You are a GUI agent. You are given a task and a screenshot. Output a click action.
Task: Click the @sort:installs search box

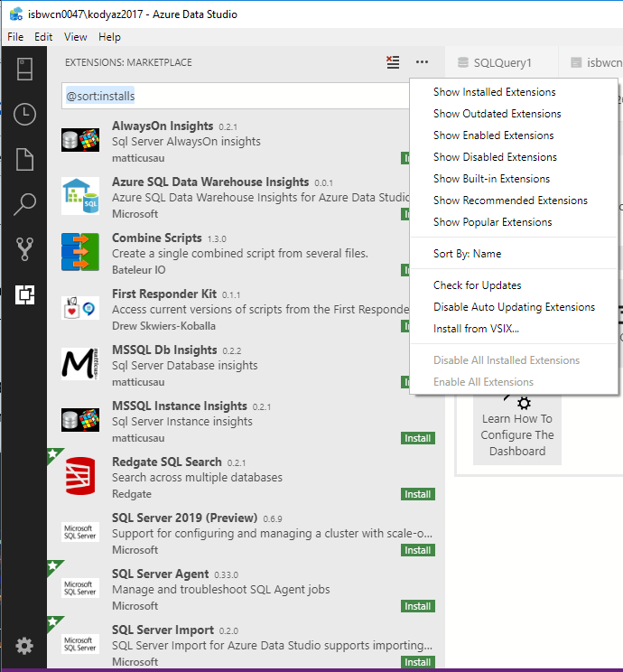coord(236,96)
